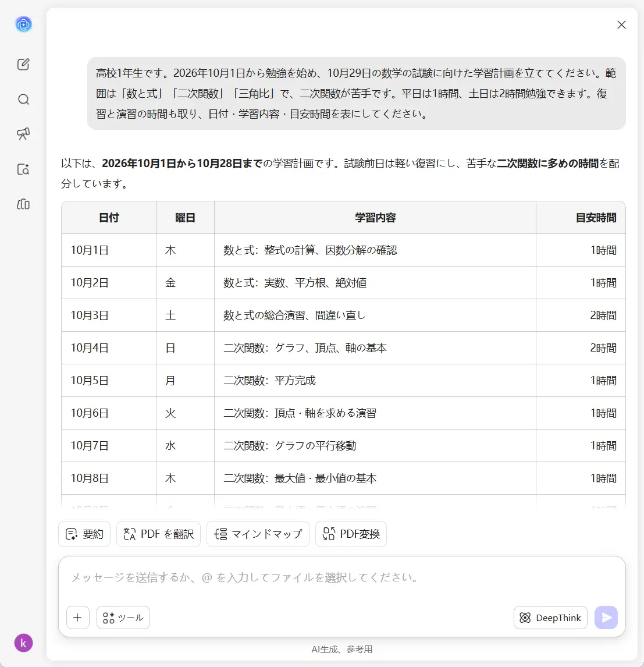Open the document search icon
This screenshot has height=667, width=644.
pos(23,169)
